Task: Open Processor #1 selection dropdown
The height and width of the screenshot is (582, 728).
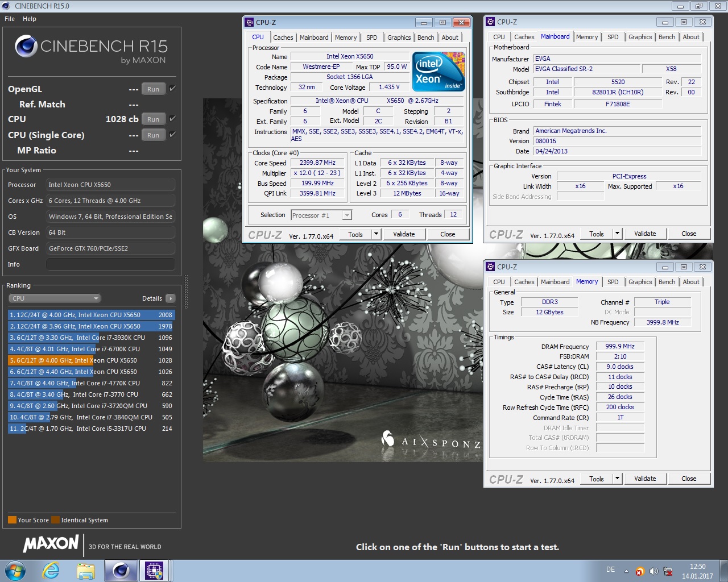Action: tap(321, 215)
